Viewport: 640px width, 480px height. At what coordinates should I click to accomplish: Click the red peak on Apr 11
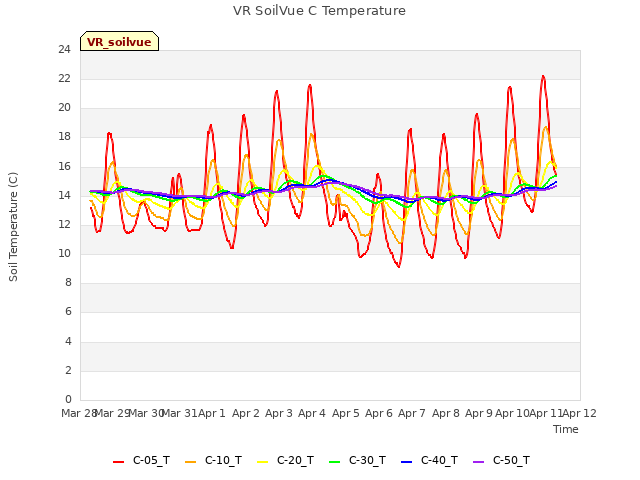(543, 76)
